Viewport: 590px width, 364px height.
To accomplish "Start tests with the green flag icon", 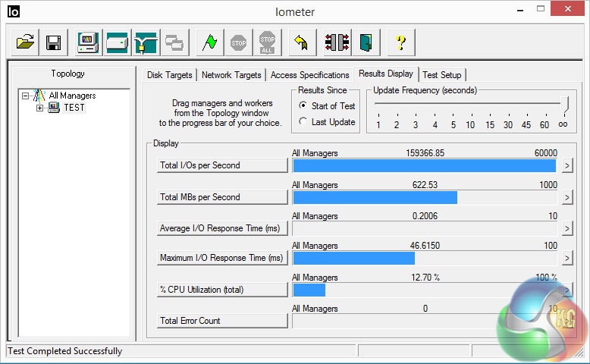I will pyautogui.click(x=210, y=42).
